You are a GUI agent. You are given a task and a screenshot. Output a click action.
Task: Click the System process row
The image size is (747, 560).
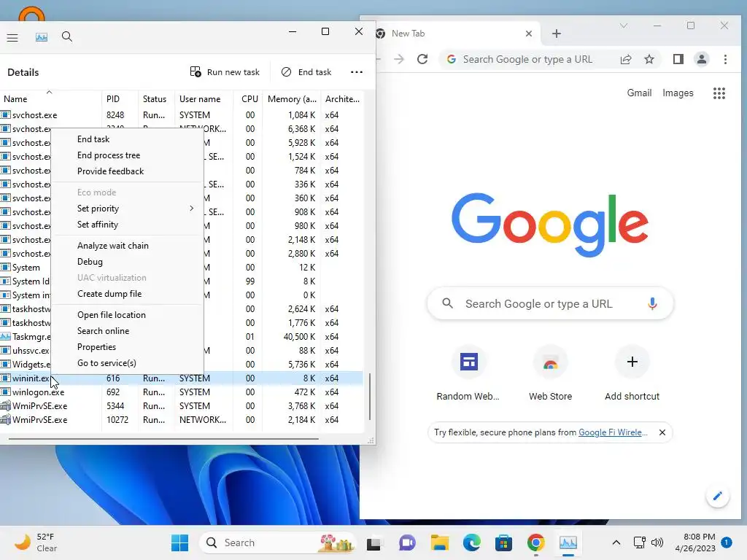point(182,267)
